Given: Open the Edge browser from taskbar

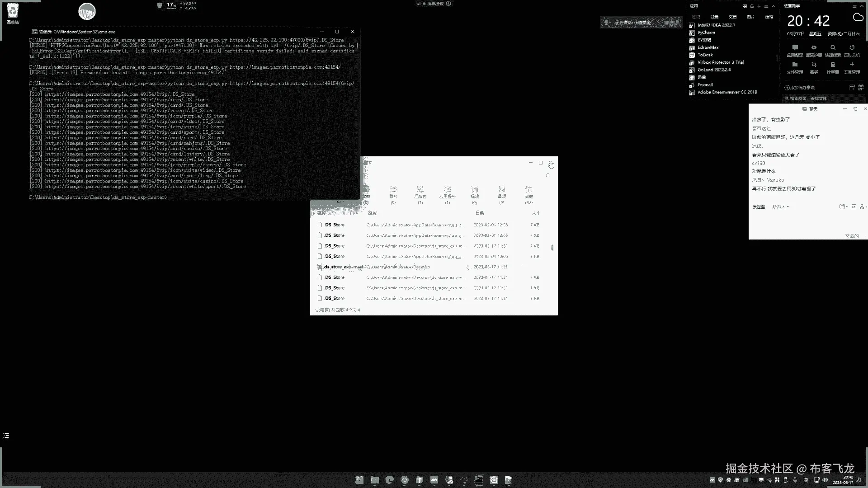Looking at the screenshot, I should tap(389, 480).
